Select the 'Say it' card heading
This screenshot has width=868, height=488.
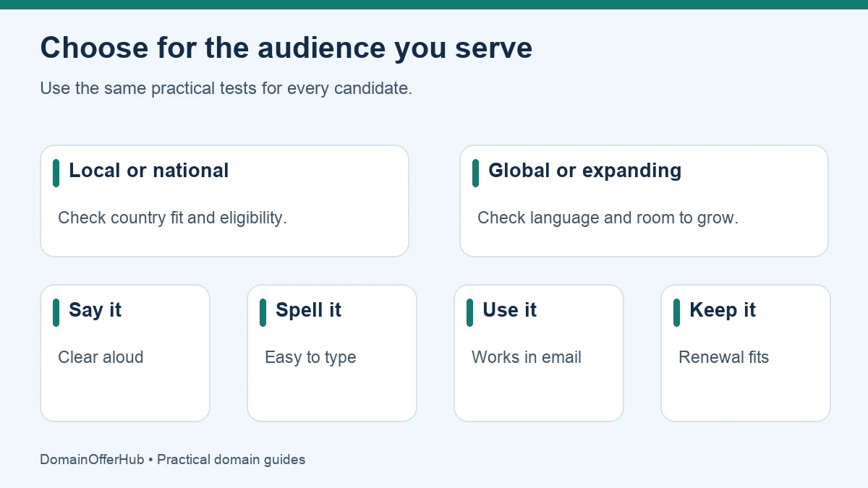pyautogui.click(x=95, y=310)
